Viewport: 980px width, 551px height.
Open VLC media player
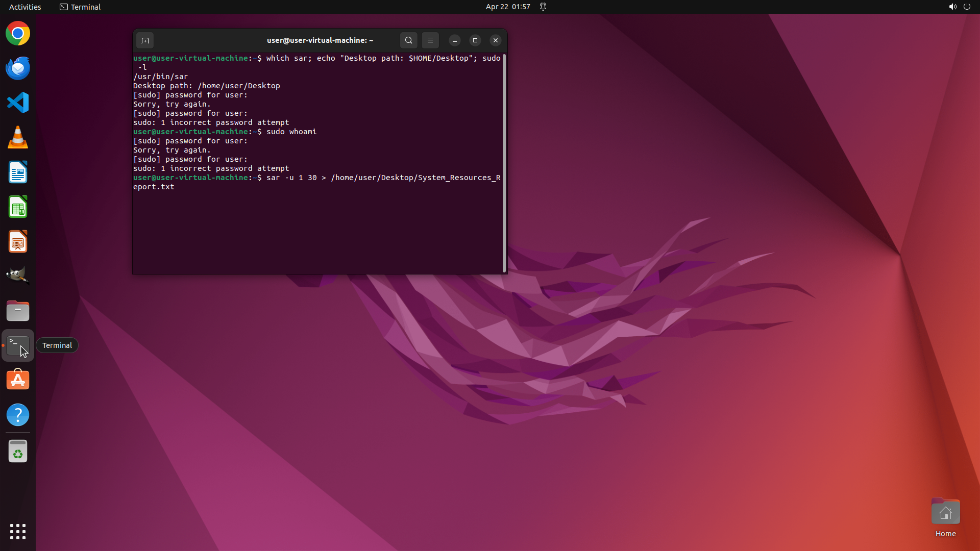18,138
